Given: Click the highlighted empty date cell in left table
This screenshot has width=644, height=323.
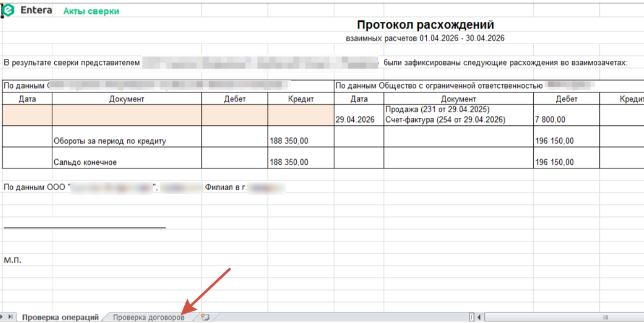Looking at the screenshot, I should [27, 115].
